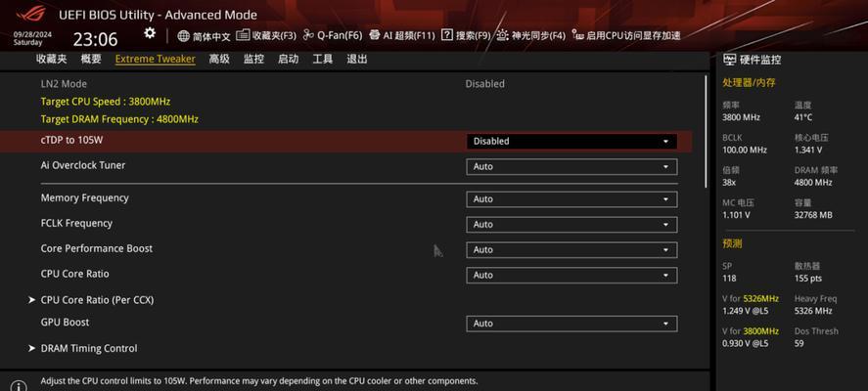Click the 启用CPU访问显存加速 icon

coord(577,35)
